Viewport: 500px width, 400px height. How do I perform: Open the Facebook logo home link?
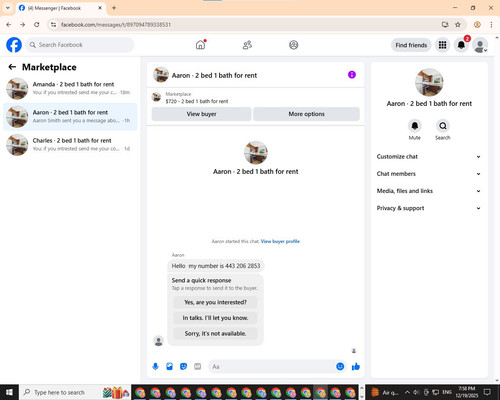coord(14,45)
